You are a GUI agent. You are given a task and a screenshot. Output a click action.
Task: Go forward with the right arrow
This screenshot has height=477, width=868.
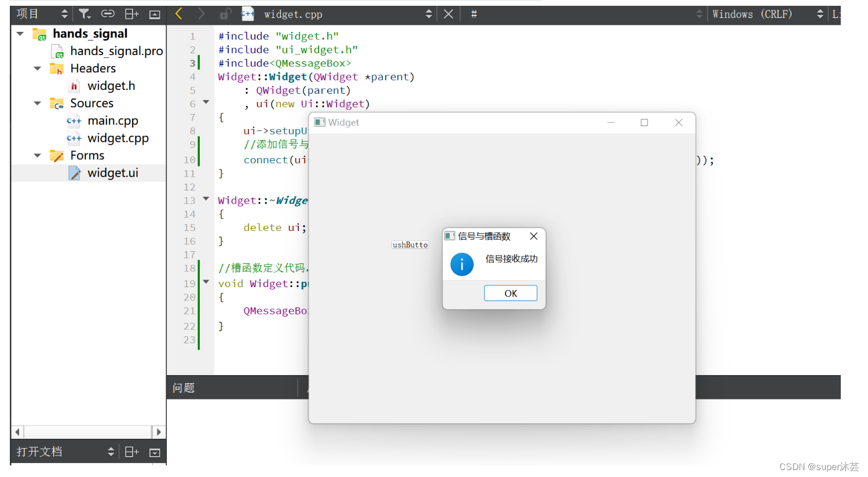point(201,14)
